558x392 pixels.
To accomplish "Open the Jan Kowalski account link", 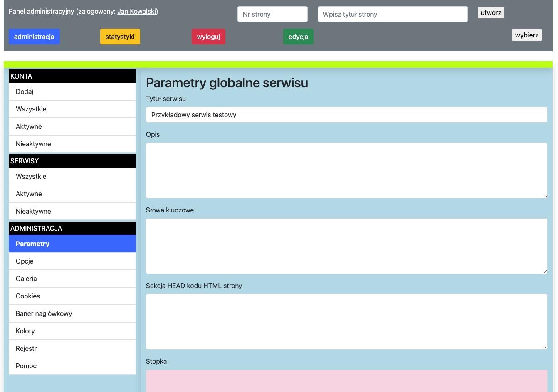I will pos(136,11).
